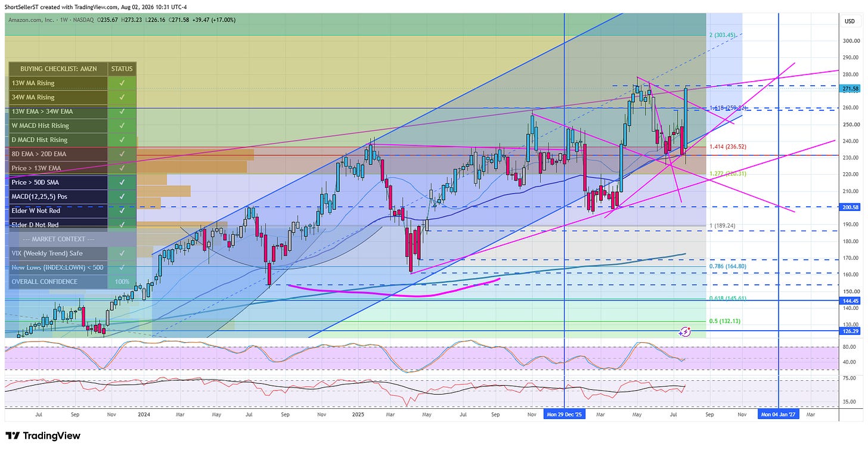Click the Price > 13W EMA row

(x=72, y=168)
